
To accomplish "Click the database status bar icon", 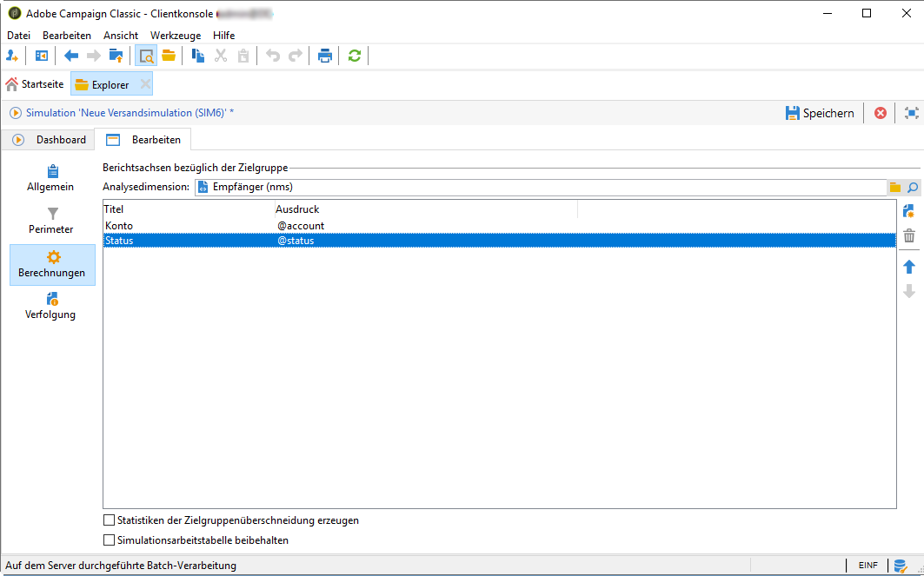I will click(900, 566).
